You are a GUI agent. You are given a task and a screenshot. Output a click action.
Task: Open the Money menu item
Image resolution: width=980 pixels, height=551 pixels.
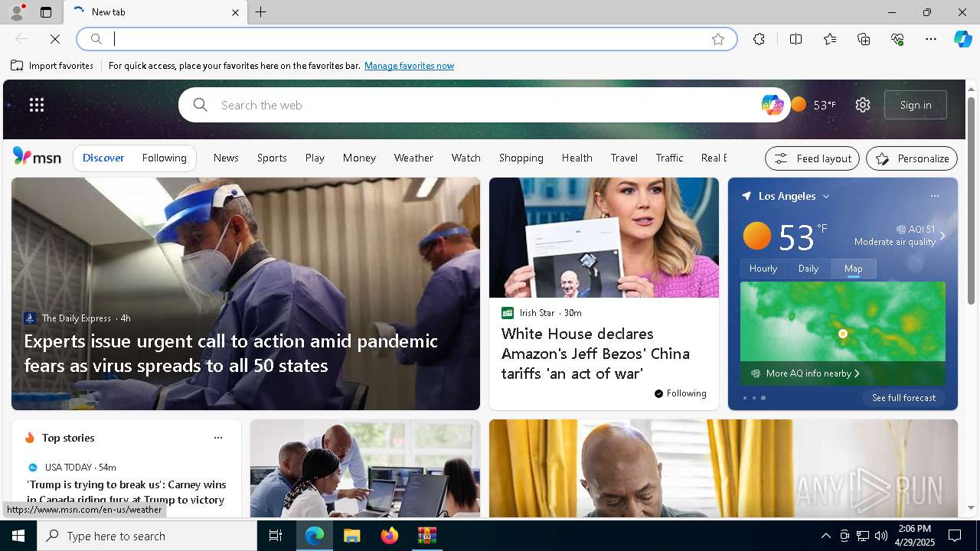coord(359,158)
